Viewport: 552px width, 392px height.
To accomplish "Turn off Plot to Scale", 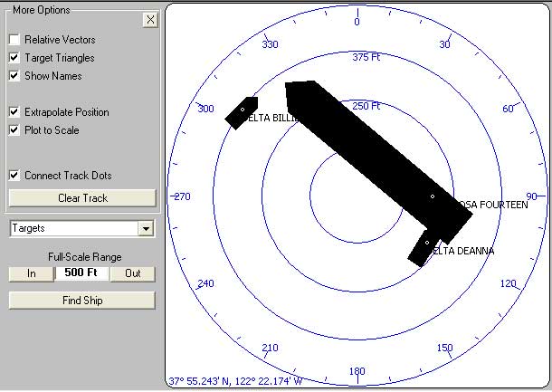I will [14, 130].
